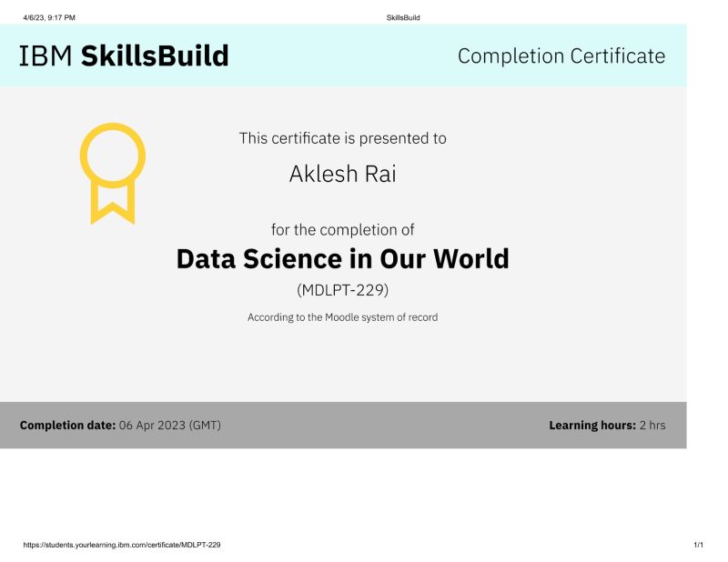The image size is (728, 562).
Task: Open the certificate URL in the page footer
Action: point(122,545)
